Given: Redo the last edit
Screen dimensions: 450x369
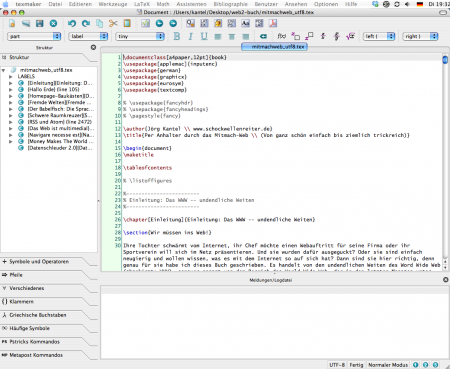Looking at the screenshot, I should pyautogui.click(x=86, y=23).
